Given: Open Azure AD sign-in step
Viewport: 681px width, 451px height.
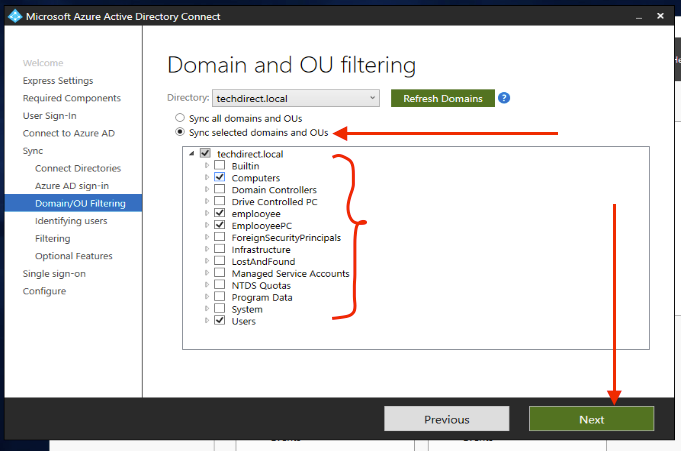Looking at the screenshot, I should [x=72, y=186].
